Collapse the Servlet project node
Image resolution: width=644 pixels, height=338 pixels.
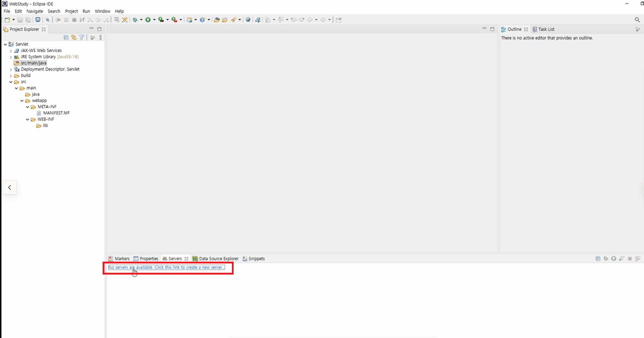coord(5,44)
